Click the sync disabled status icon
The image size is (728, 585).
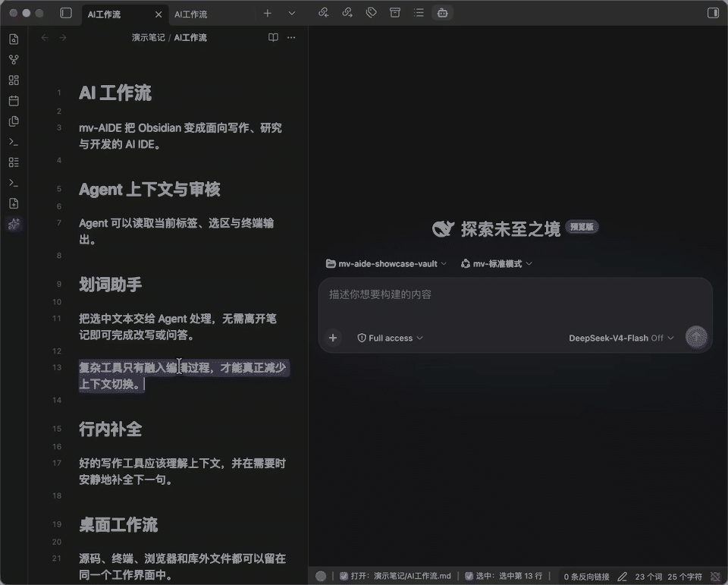click(715, 577)
